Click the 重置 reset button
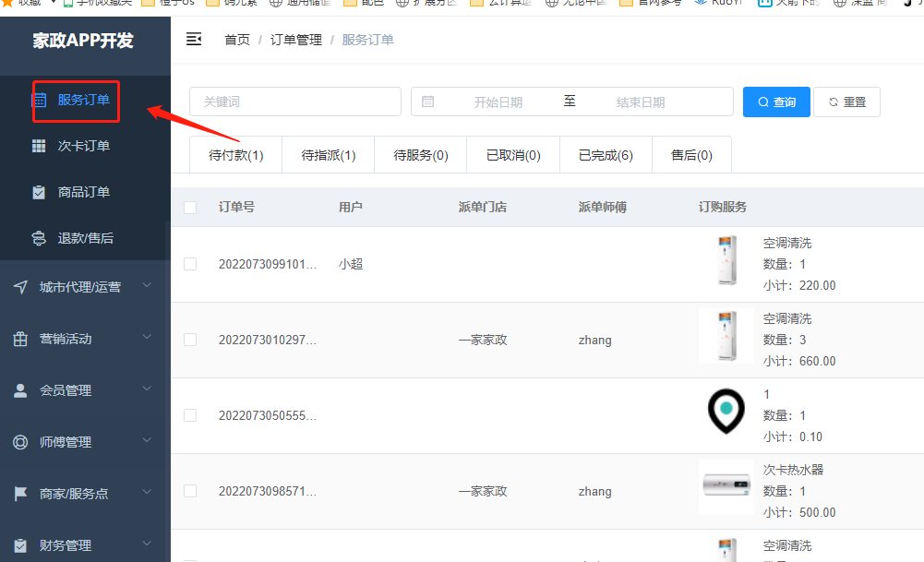The height and width of the screenshot is (562, 924). click(x=846, y=102)
